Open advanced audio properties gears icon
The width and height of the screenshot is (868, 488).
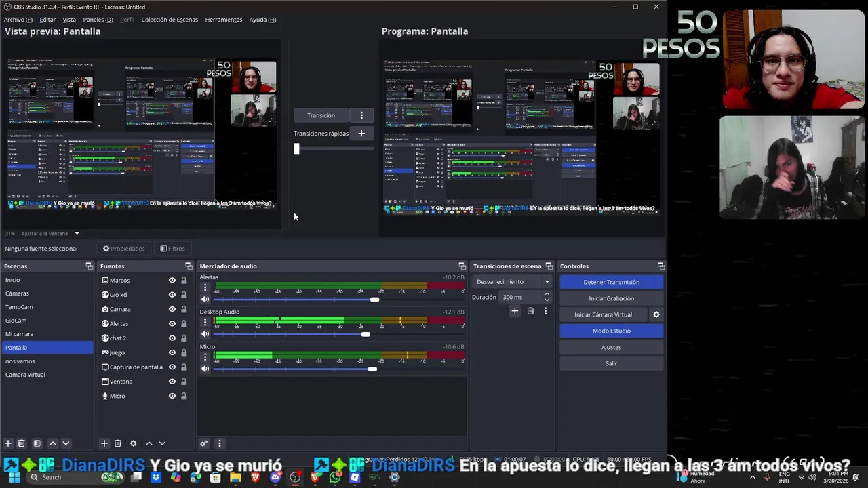click(203, 443)
